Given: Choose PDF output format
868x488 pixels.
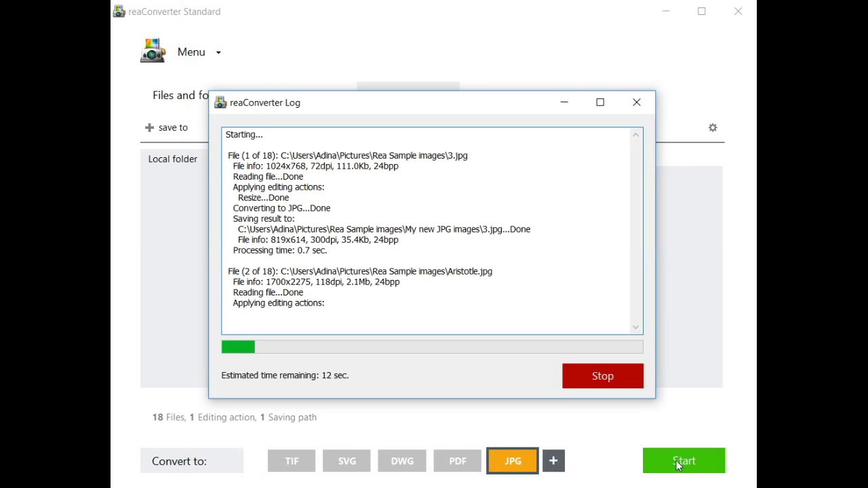Looking at the screenshot, I should coord(458,461).
